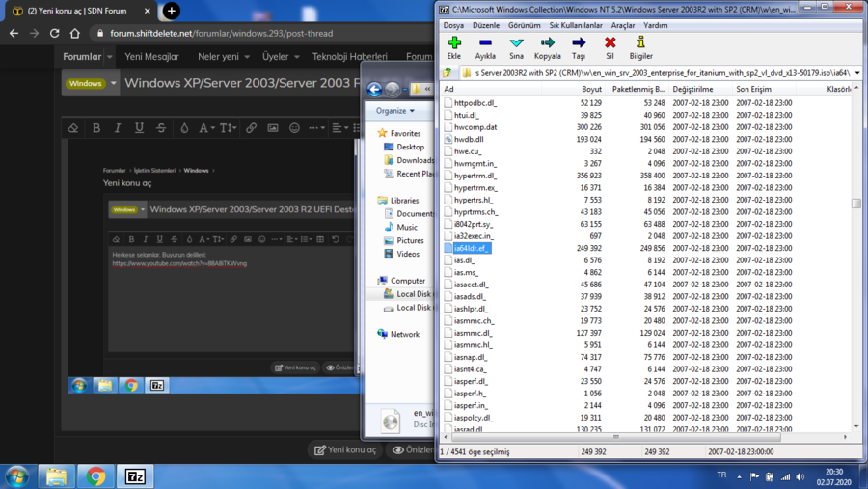Switch to 7-Zip from the taskbar

click(x=135, y=476)
